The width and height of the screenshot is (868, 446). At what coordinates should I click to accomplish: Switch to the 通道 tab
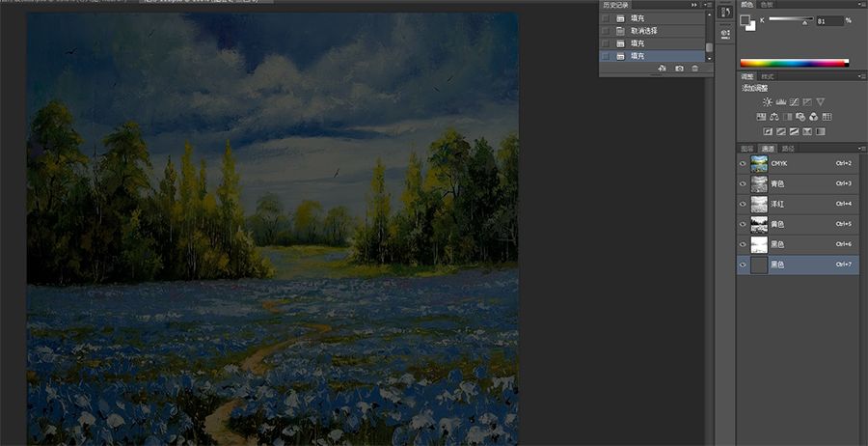768,149
